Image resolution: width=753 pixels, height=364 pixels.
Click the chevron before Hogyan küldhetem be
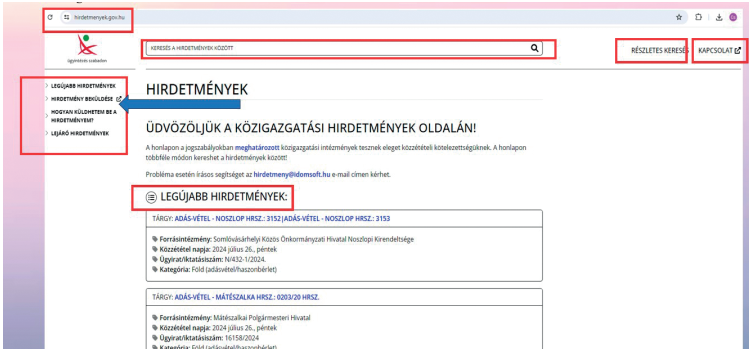(47, 116)
